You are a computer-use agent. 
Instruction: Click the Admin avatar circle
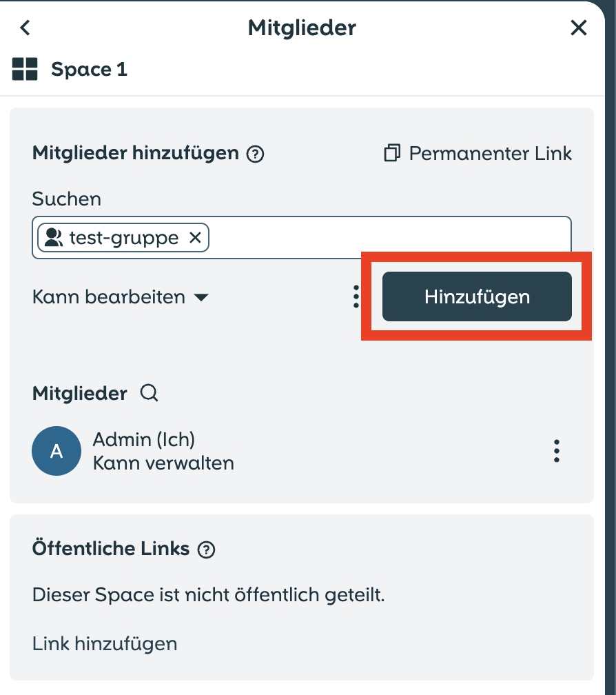pos(57,451)
